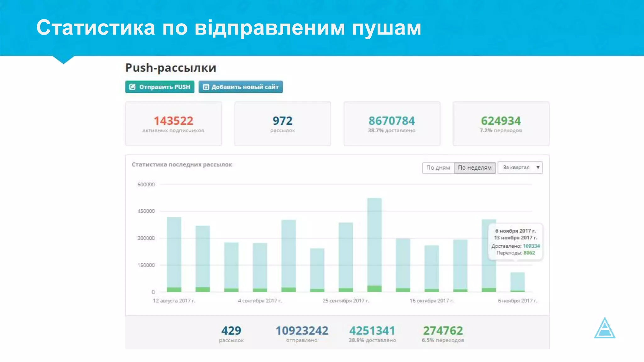Click the first bar at 12 августа
The width and height of the screenshot is (644, 362).
coord(174,255)
